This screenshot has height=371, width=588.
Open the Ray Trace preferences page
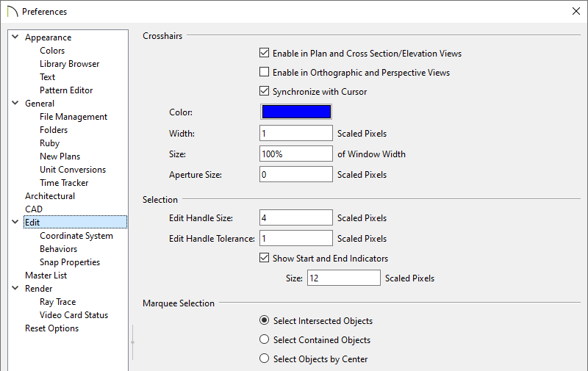(58, 302)
